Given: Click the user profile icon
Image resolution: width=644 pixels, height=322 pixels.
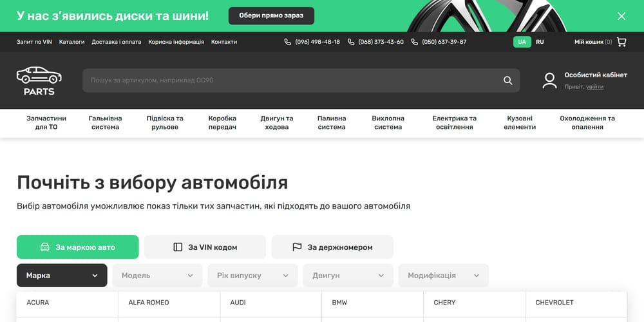Looking at the screenshot, I should pyautogui.click(x=549, y=80).
